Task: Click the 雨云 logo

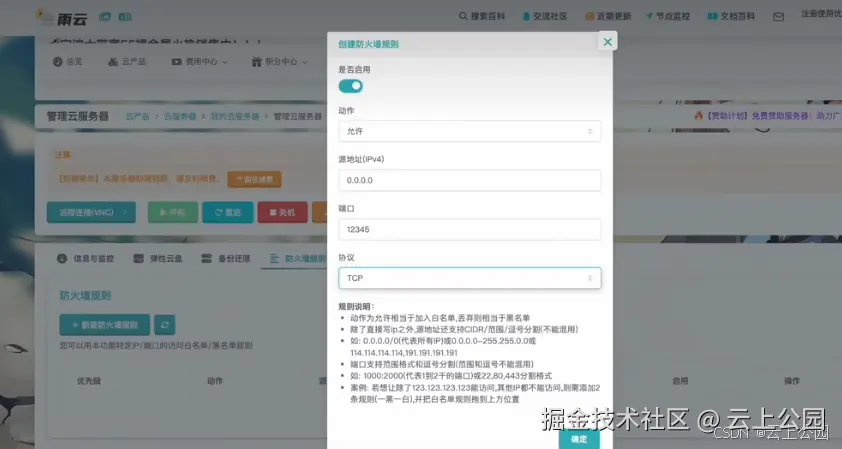Action: point(61,18)
